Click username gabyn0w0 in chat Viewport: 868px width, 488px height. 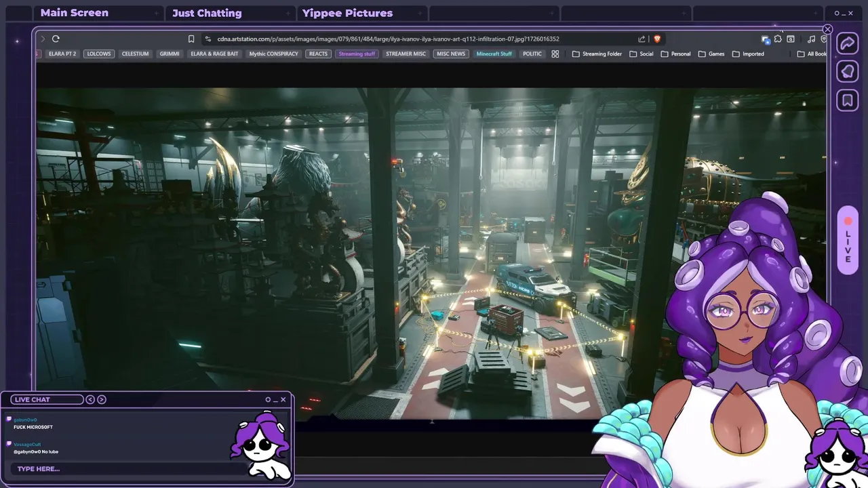tap(25, 420)
